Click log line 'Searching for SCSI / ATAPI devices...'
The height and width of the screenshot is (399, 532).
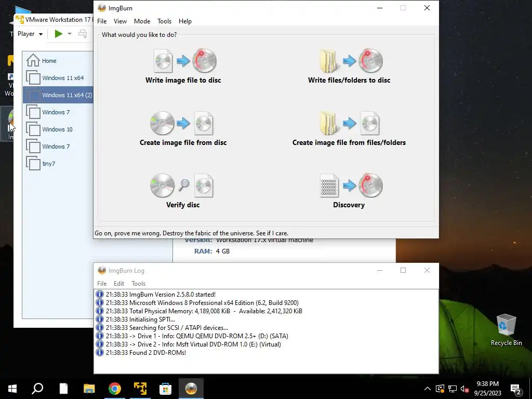167,328
